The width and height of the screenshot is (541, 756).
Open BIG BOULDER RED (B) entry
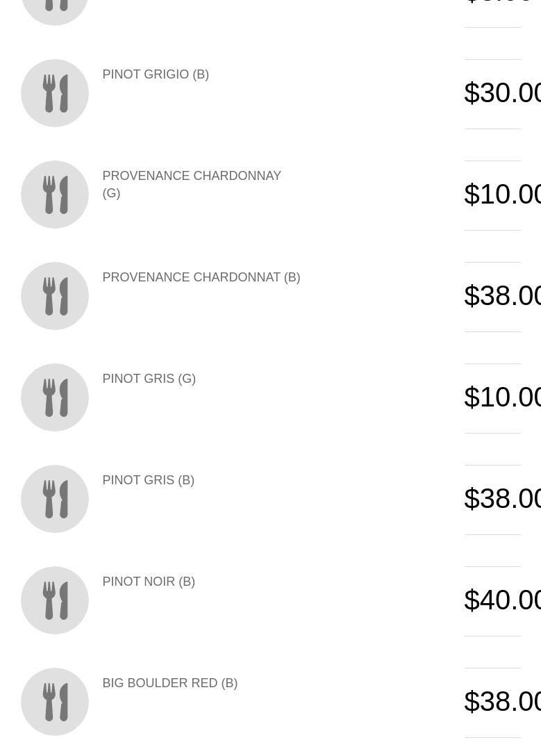coord(170,683)
